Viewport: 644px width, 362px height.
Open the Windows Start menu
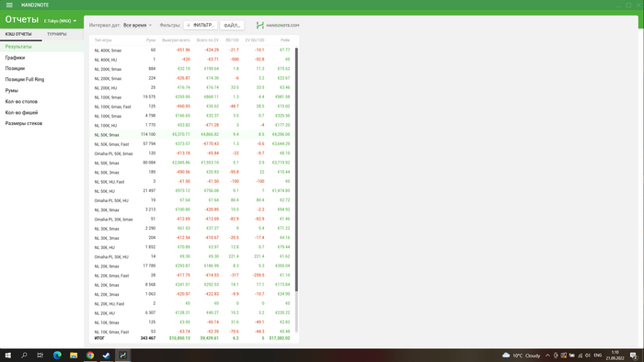(x=7, y=356)
